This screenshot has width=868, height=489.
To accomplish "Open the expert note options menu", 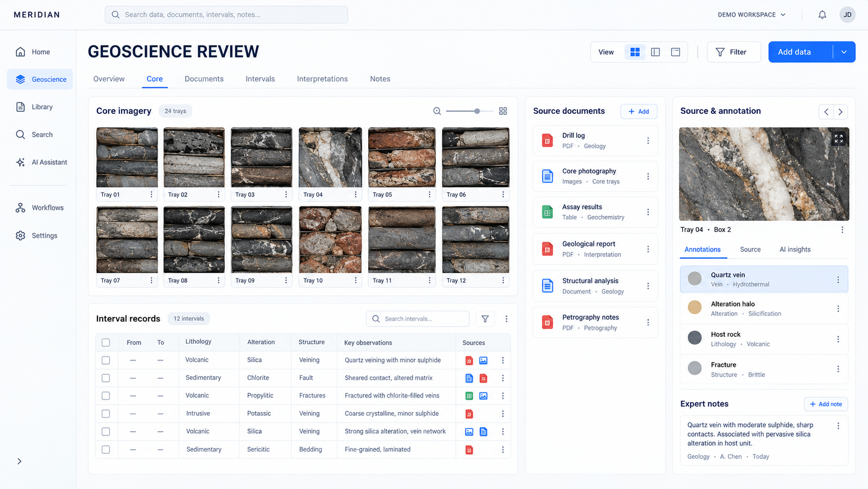I will 838,426.
